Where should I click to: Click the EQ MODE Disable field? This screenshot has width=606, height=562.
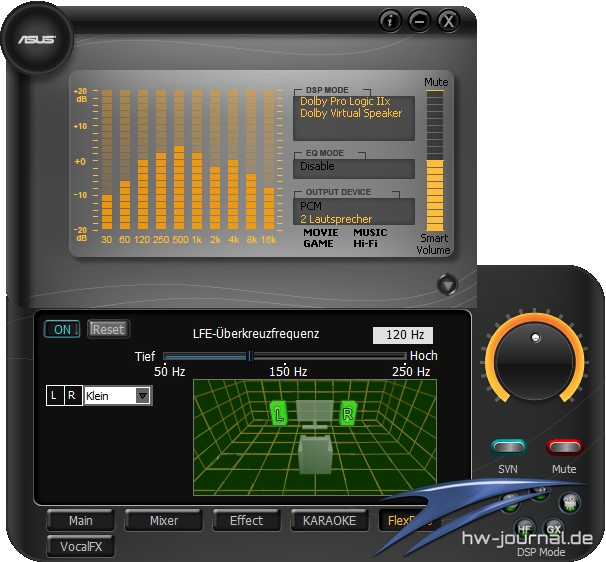point(354,169)
